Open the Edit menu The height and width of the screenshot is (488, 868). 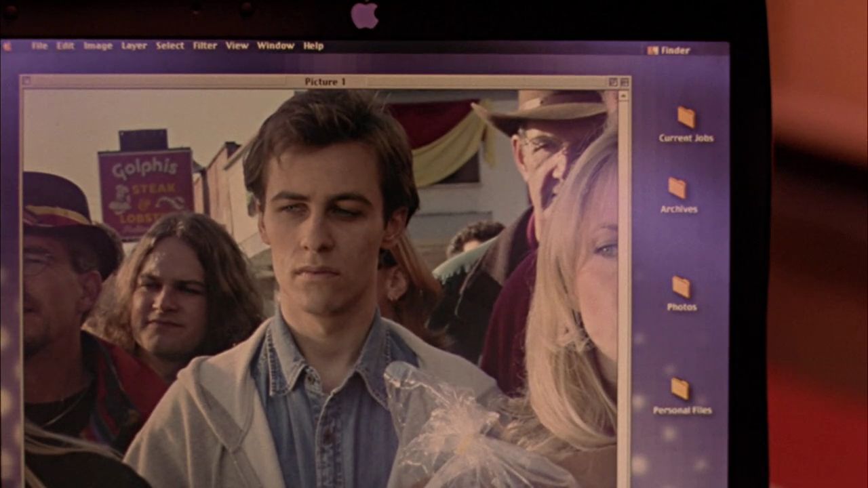65,46
